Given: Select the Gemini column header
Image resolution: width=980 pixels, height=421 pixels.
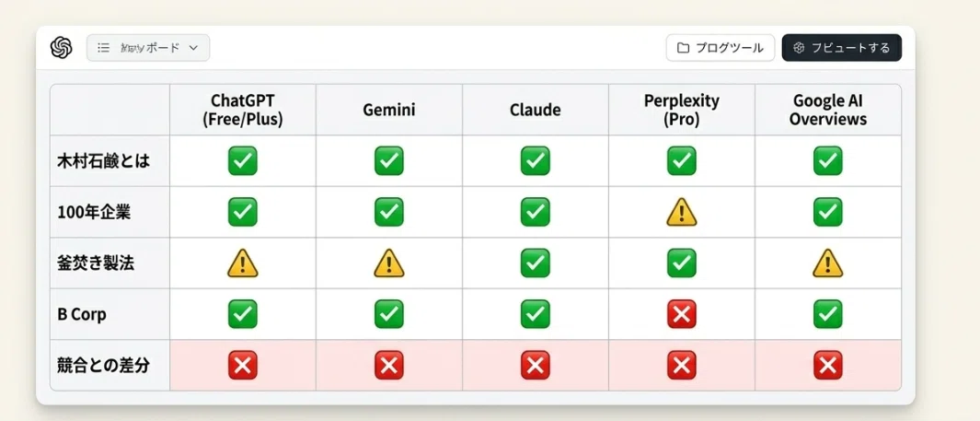Looking at the screenshot, I should click(388, 111).
